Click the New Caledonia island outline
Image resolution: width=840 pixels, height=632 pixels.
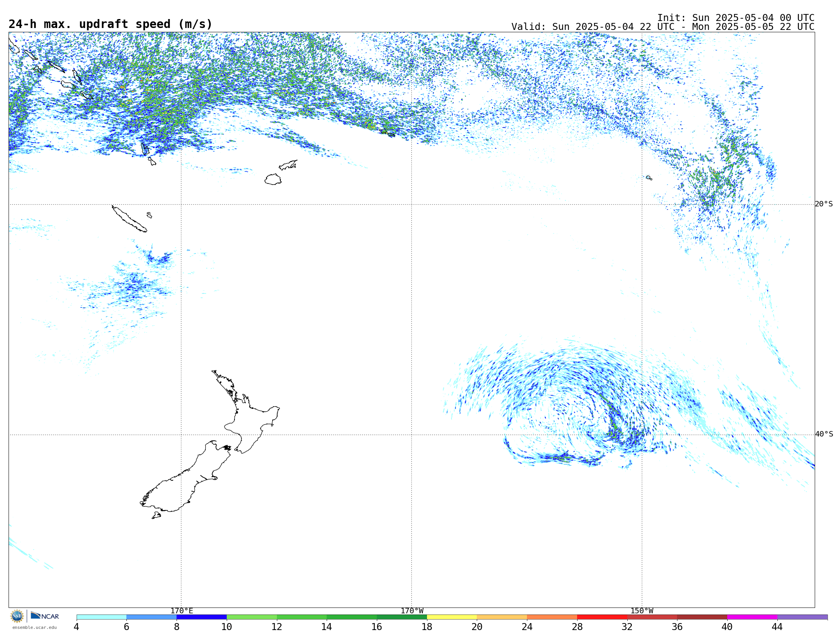pyautogui.click(x=129, y=219)
